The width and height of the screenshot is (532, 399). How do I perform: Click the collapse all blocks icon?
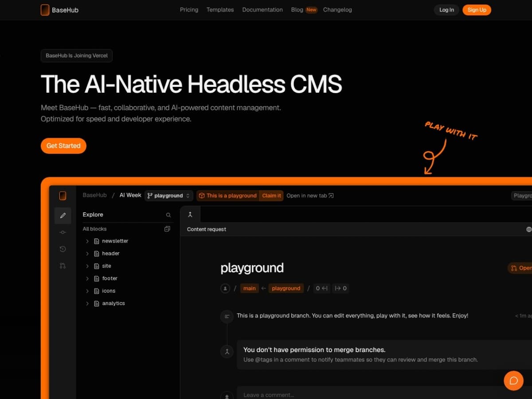coord(167,229)
